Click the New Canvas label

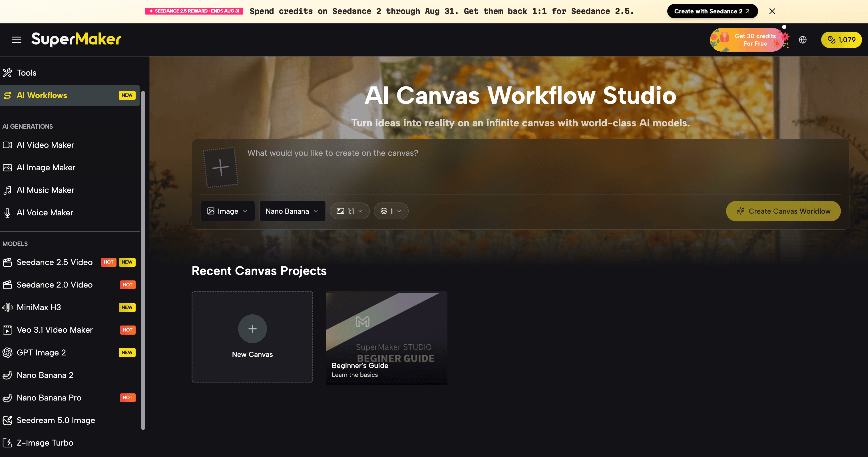tap(252, 354)
